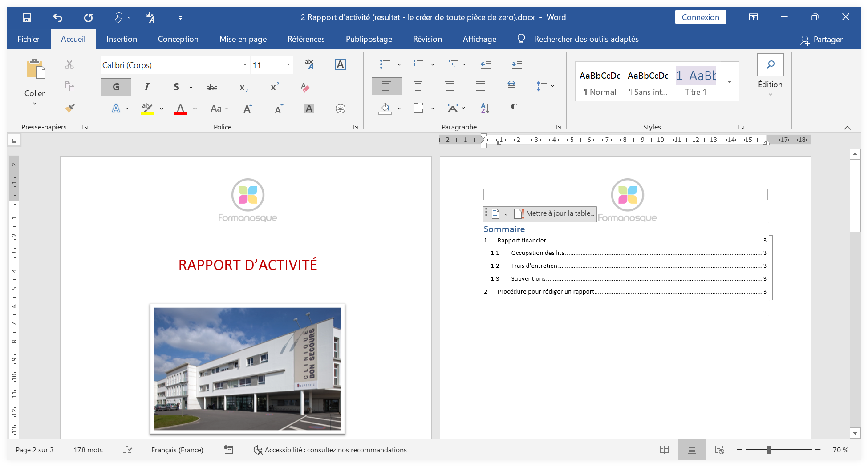Redo the last action in title bar
The width and height of the screenshot is (868, 467).
tap(88, 17)
